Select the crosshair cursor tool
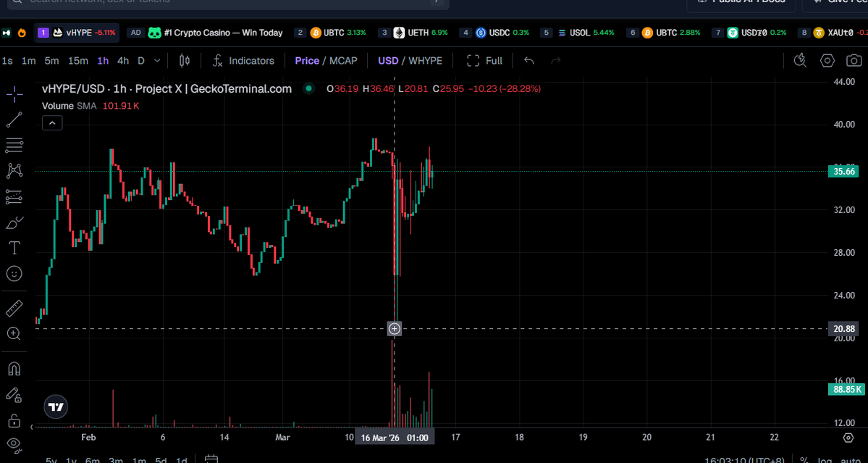The height and width of the screenshot is (463, 868). pyautogui.click(x=14, y=94)
